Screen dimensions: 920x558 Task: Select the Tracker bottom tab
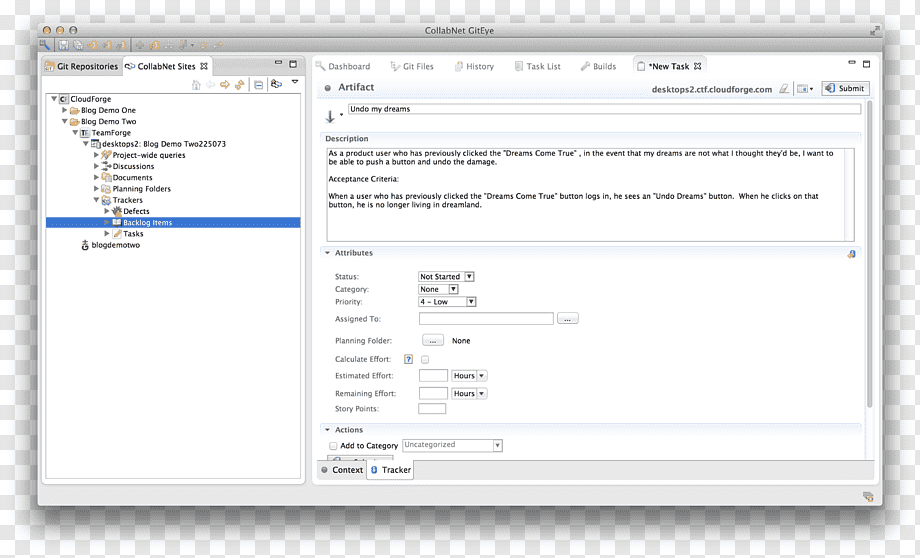point(390,470)
